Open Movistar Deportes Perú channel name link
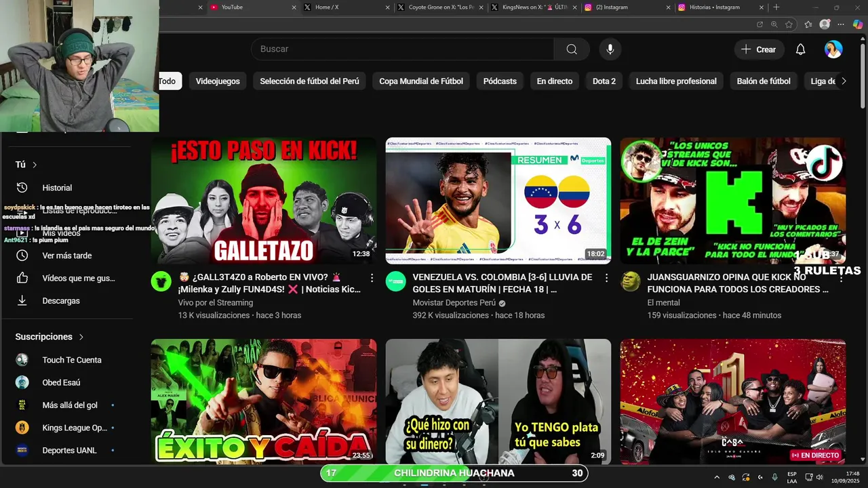Screen dimensions: 868x488 point(454,303)
